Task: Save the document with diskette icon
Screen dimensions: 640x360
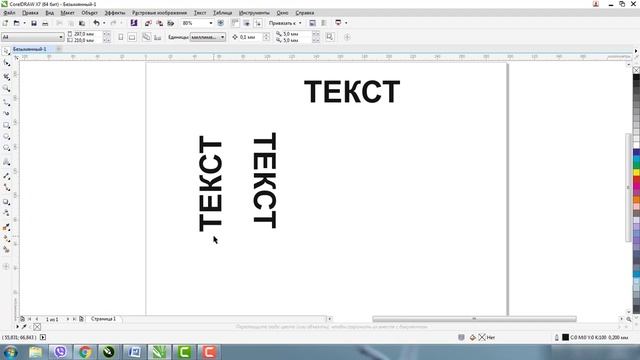Action: [34, 23]
